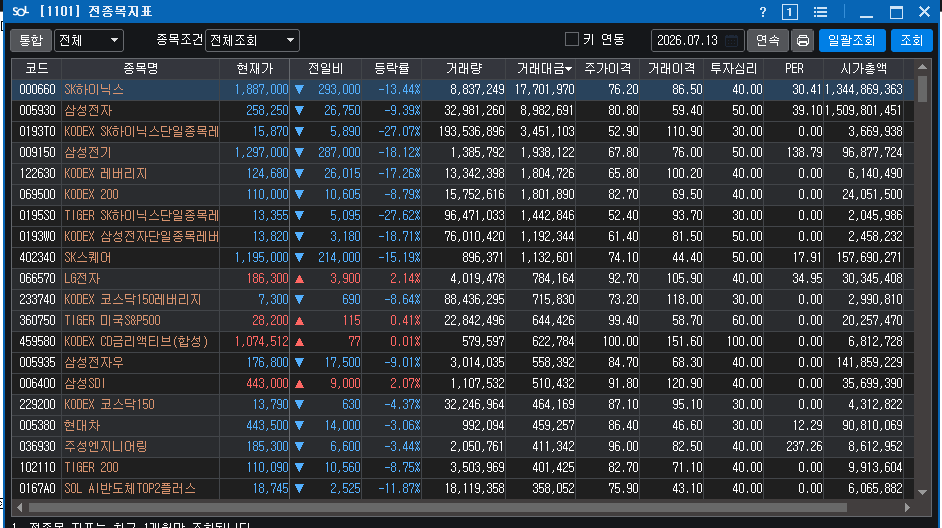Click the screen number 1 icon
This screenshot has width=942, height=528.
tap(789, 12)
